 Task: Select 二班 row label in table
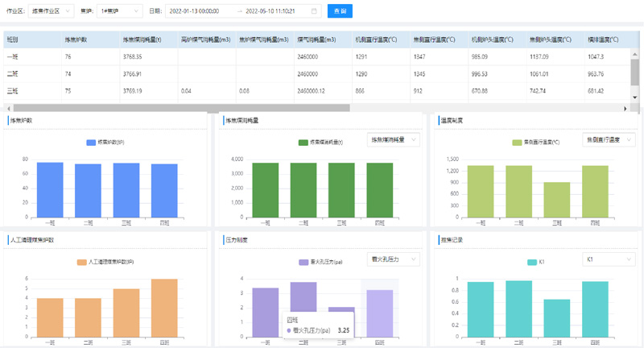tap(12, 74)
